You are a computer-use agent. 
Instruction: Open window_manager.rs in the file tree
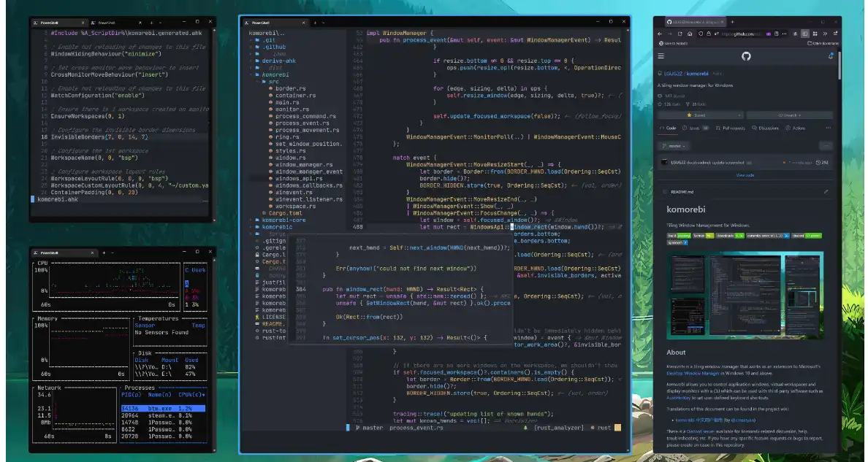point(304,164)
